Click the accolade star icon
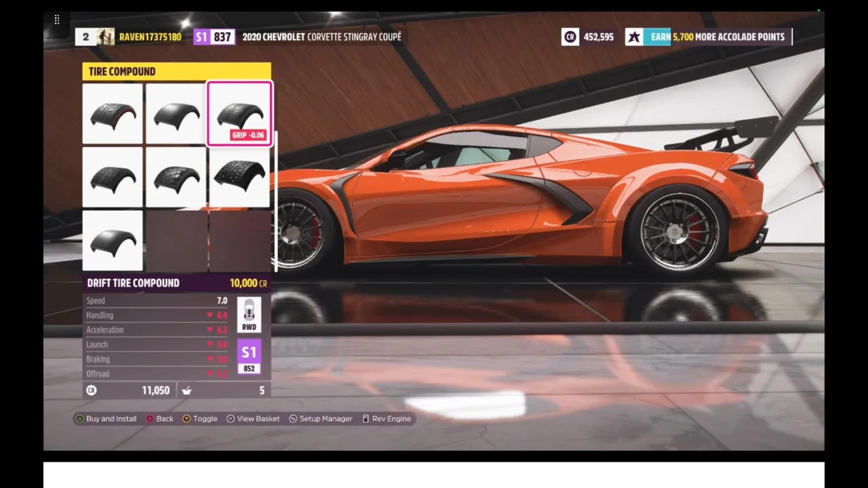The image size is (868, 488). tap(634, 37)
